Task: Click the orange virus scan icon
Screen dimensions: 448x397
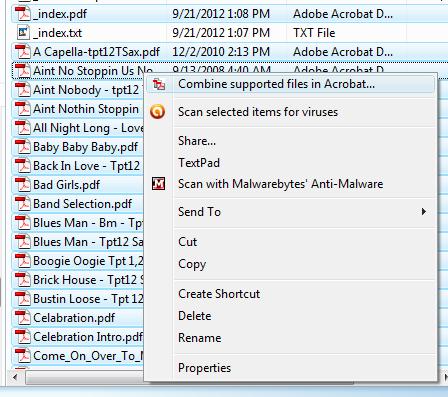Action: pyautogui.click(x=157, y=111)
